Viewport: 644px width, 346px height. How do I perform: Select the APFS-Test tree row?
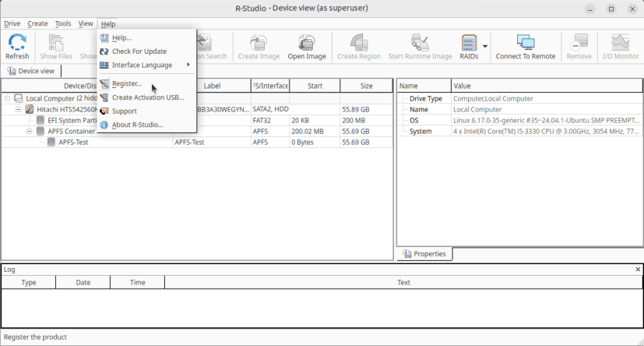[197, 142]
